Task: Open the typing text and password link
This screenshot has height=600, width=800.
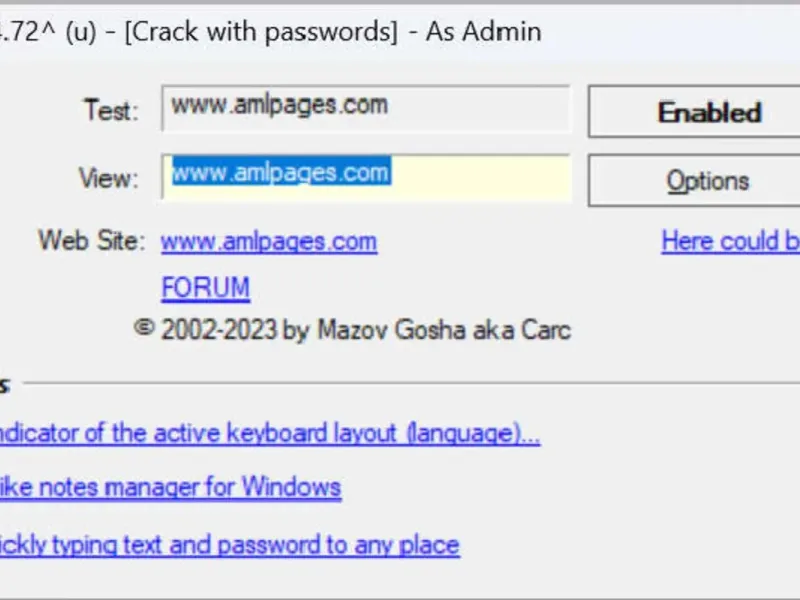Action: point(228,545)
